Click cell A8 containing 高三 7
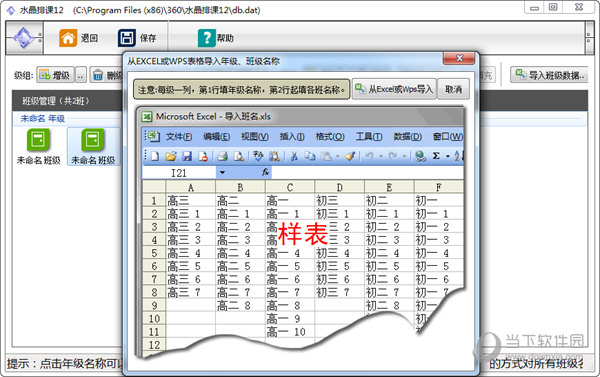The image size is (600, 377). [191, 292]
